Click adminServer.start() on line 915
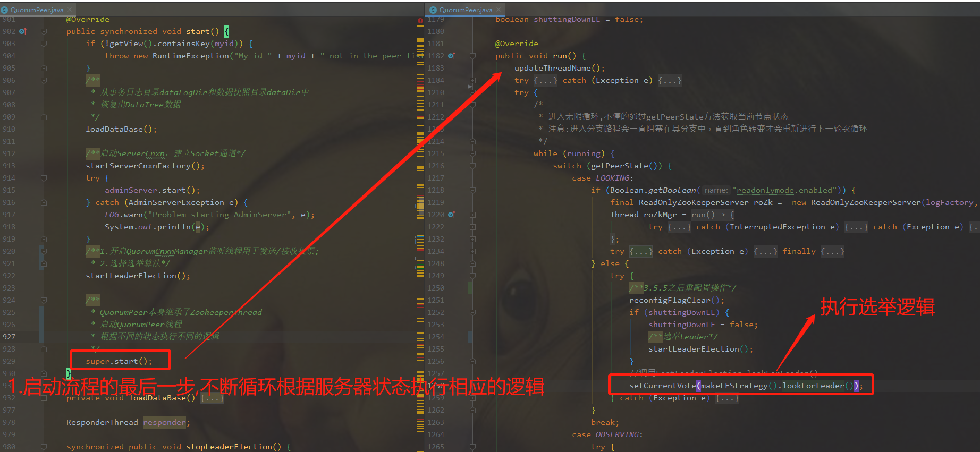The width and height of the screenshot is (980, 452). [x=153, y=190]
